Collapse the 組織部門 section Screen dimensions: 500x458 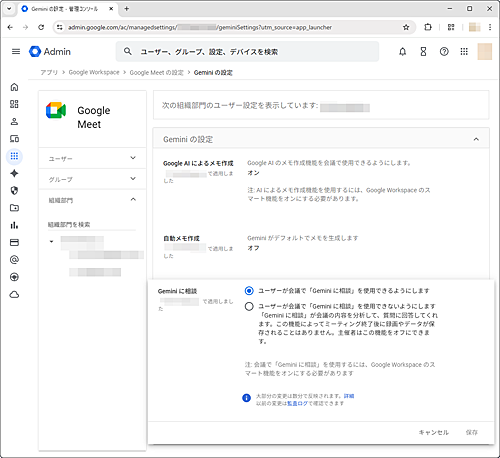coord(92,200)
